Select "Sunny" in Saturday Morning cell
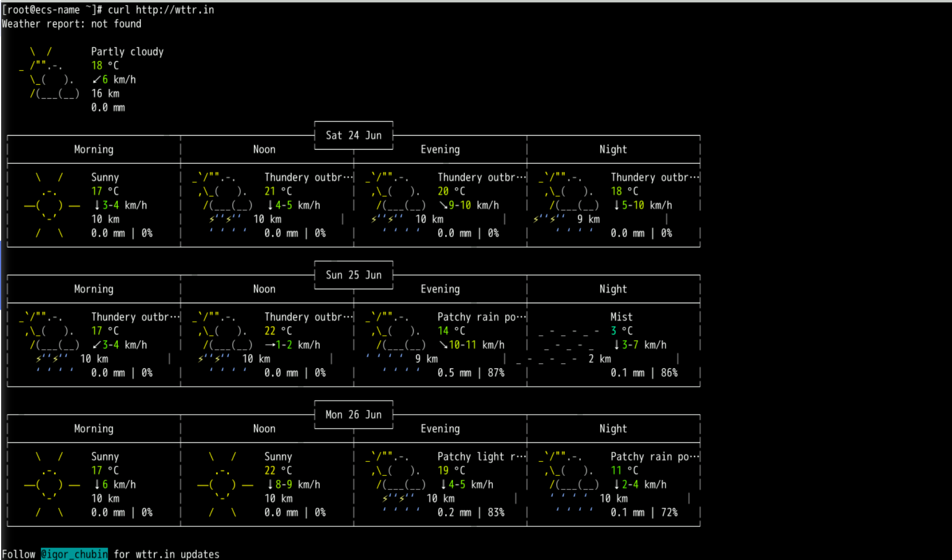This screenshot has width=952, height=560. (105, 177)
